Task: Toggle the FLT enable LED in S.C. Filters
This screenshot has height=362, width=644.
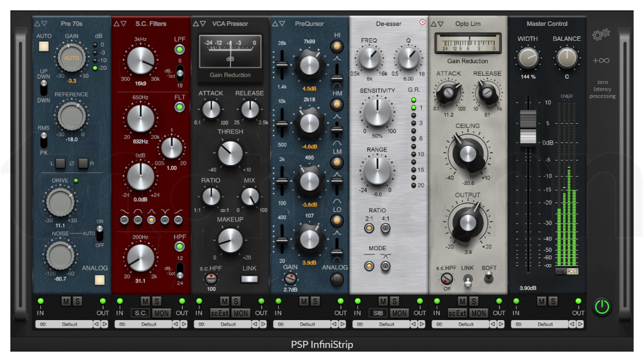Action: 179,108
